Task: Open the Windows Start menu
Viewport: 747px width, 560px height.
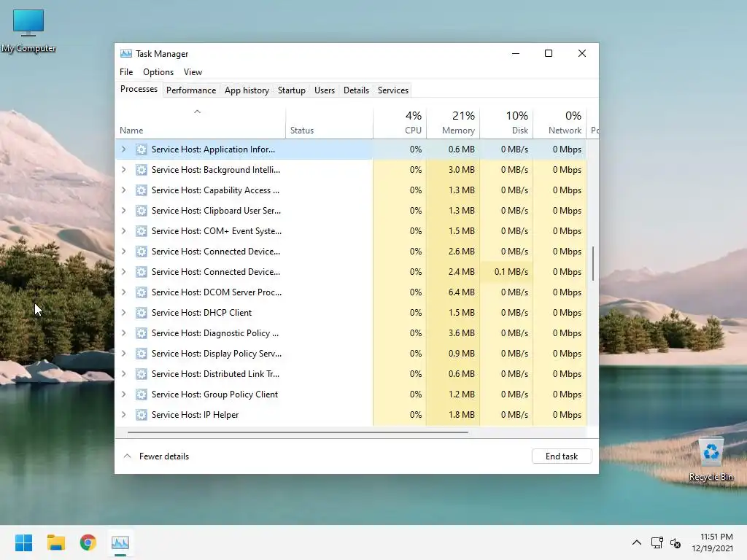Action: pyautogui.click(x=23, y=542)
